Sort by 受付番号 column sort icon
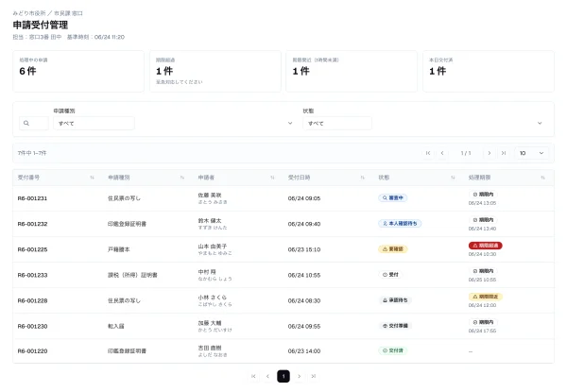Screen dimensions: 567x392 coord(92,178)
